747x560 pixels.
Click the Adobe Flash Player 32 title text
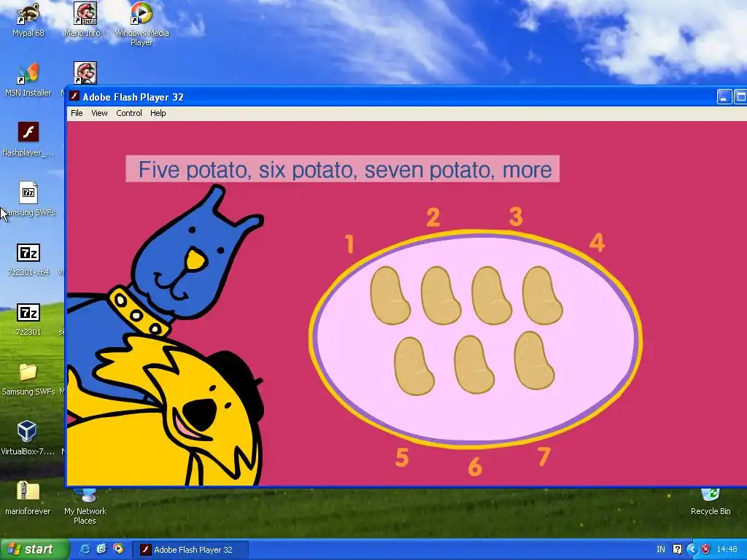(x=133, y=97)
